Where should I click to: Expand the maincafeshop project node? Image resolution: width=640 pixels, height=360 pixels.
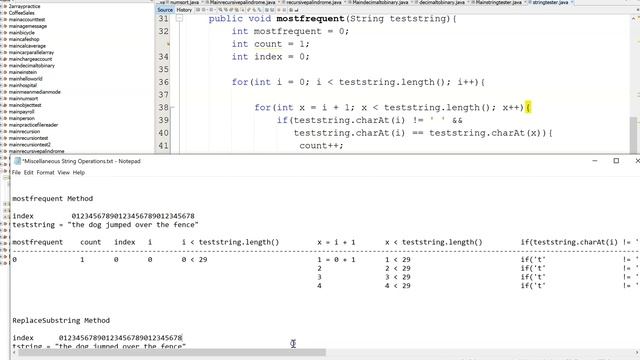(1, 39)
